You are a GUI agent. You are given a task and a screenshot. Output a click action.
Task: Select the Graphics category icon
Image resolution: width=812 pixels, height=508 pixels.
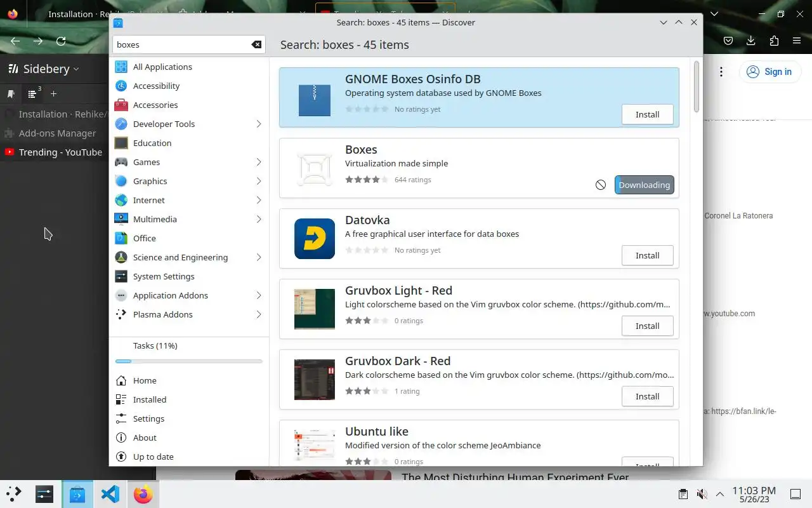pyautogui.click(x=121, y=181)
